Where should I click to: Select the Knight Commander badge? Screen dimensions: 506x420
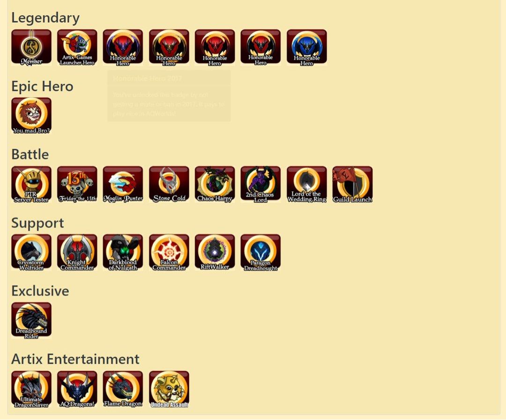[x=77, y=252]
